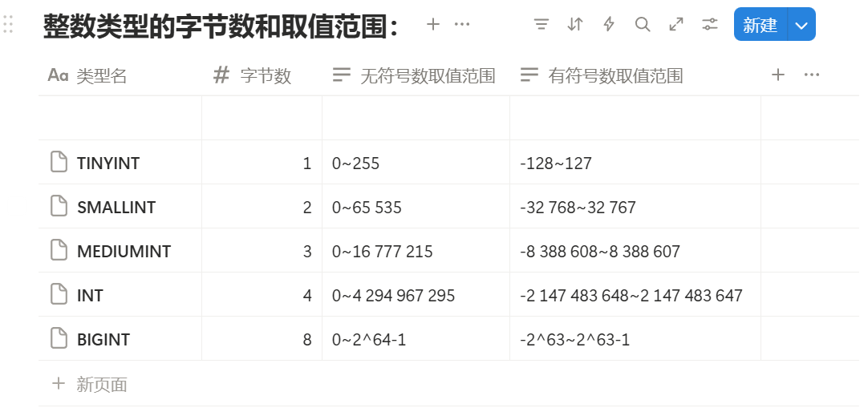Image resolution: width=868 pixels, height=416 pixels.
Task: Select the byte count cell of BIGINT
Action: (x=262, y=338)
